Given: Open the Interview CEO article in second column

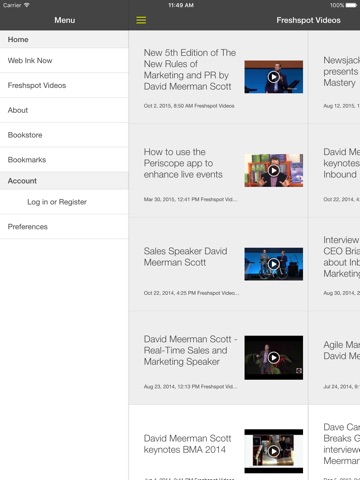Looking at the screenshot, I should 341,257.
